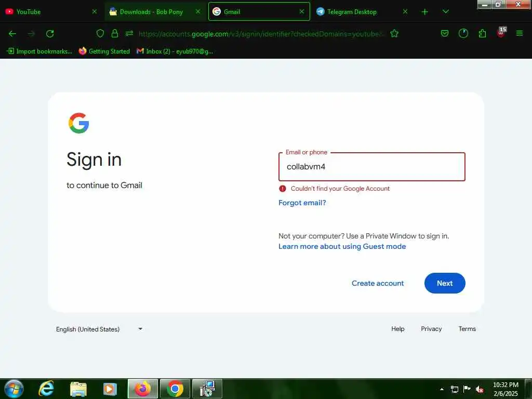
Task: Open the tracking protection shield icon
Action: tap(100, 33)
